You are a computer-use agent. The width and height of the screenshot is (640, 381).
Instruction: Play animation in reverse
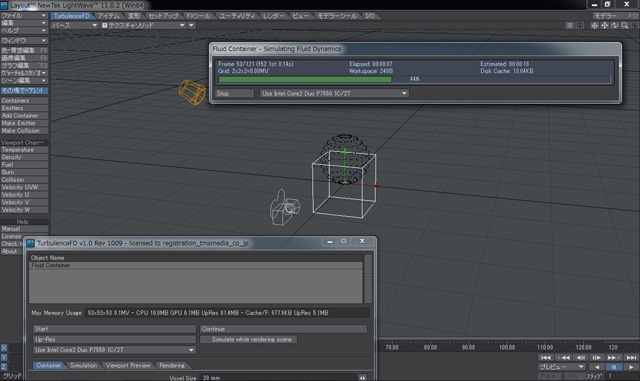point(597,367)
